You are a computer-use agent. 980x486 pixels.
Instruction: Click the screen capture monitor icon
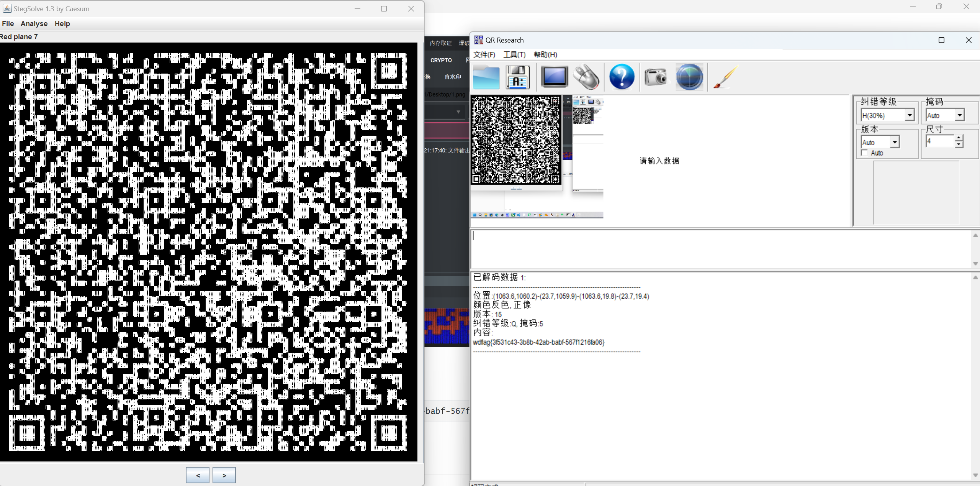554,77
